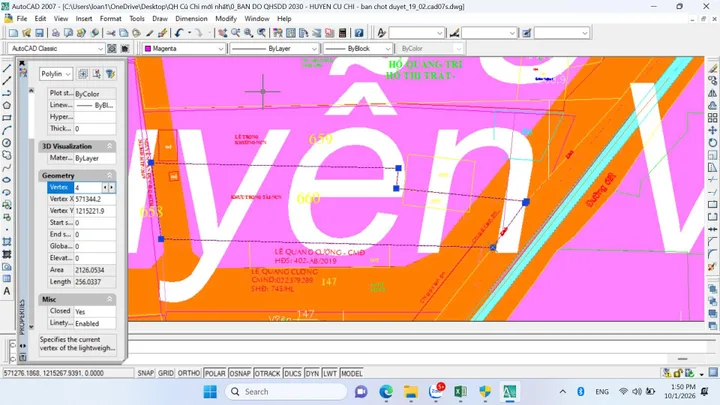The width and height of the screenshot is (720, 405).
Task: Step to the next vertex arrow
Action: [x=112, y=187]
